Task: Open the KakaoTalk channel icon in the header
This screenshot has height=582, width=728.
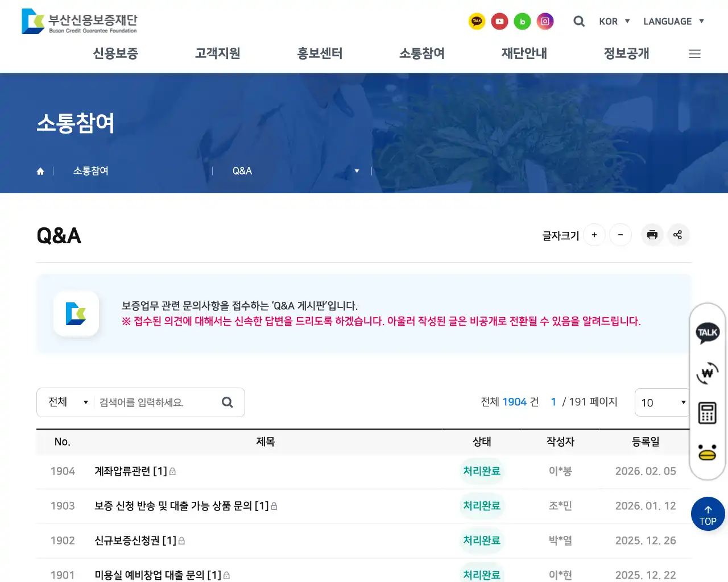Action: point(477,21)
